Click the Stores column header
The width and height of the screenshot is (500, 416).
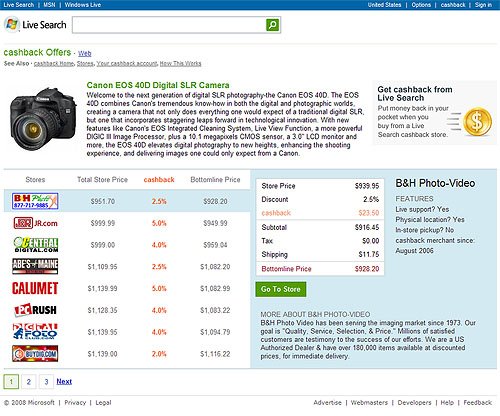35,180
